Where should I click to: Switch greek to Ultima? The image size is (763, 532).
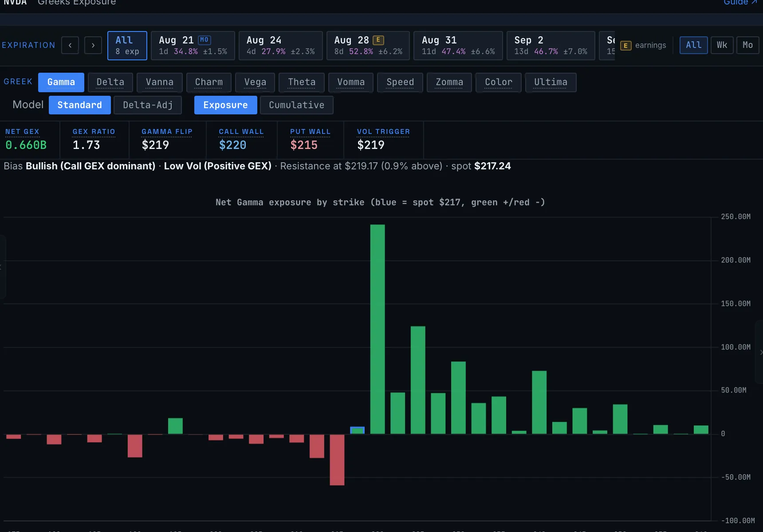coord(551,82)
